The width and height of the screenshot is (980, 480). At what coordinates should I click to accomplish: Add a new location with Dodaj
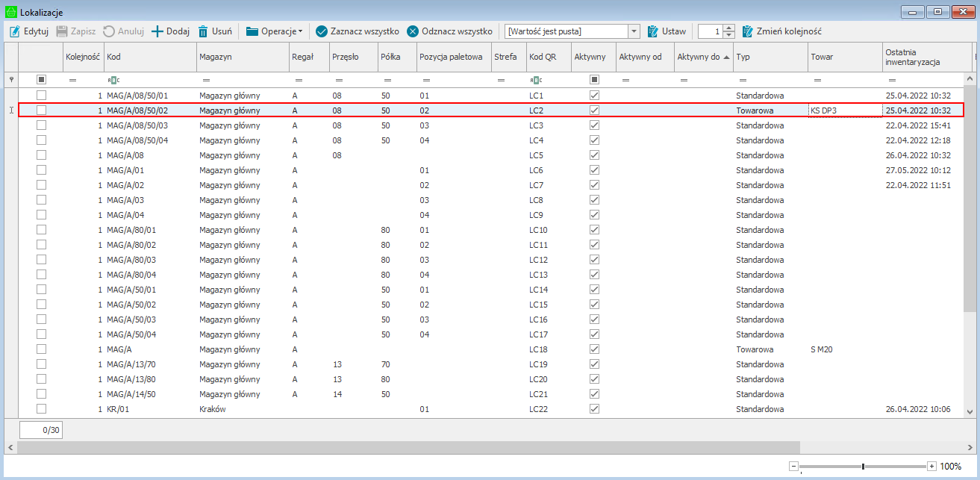click(170, 31)
